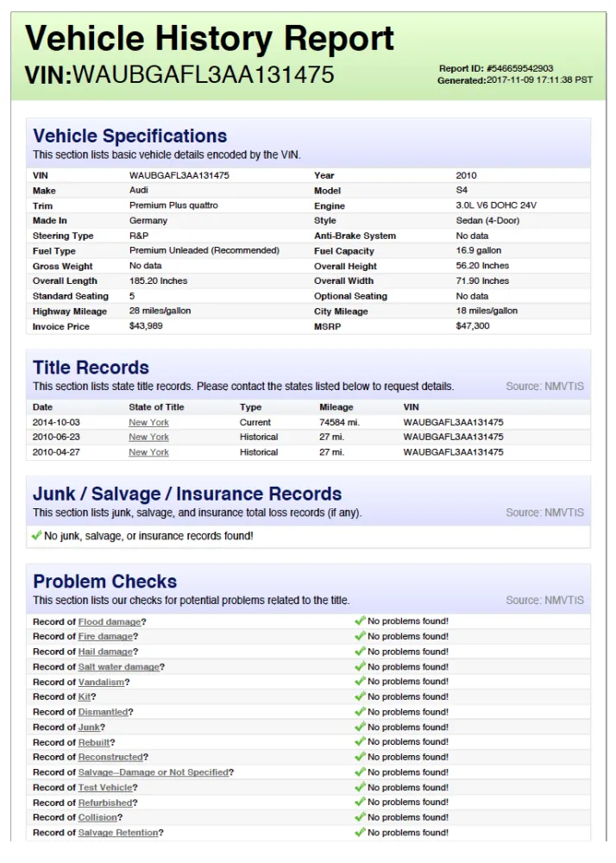Click the checkmark icon in the Vandalism row
The image size is (616, 863).
361,682
